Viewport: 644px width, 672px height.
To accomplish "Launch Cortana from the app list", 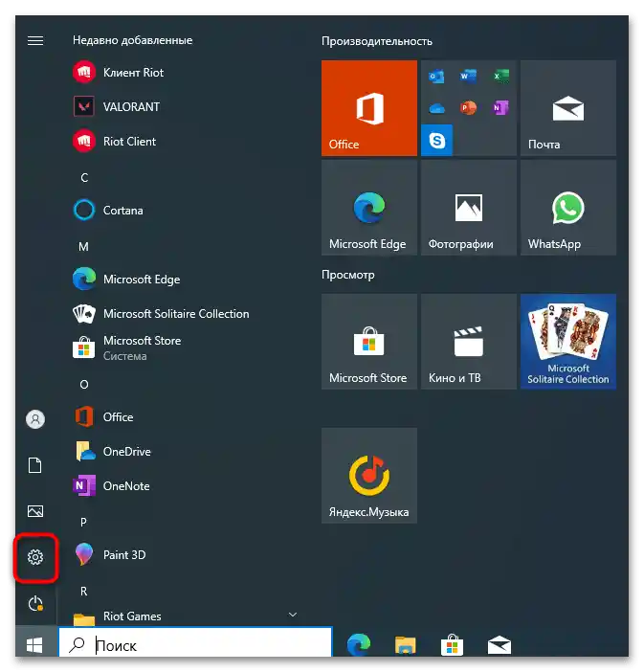I will [x=108, y=211].
